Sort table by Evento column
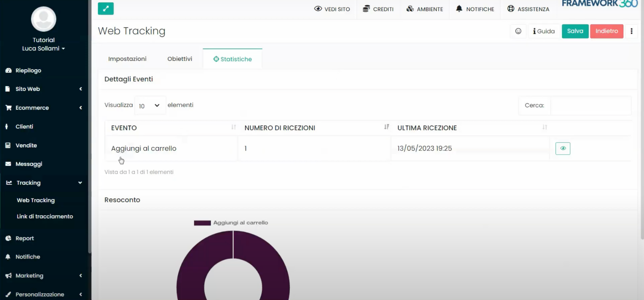The height and width of the screenshot is (300, 644). (x=171, y=128)
